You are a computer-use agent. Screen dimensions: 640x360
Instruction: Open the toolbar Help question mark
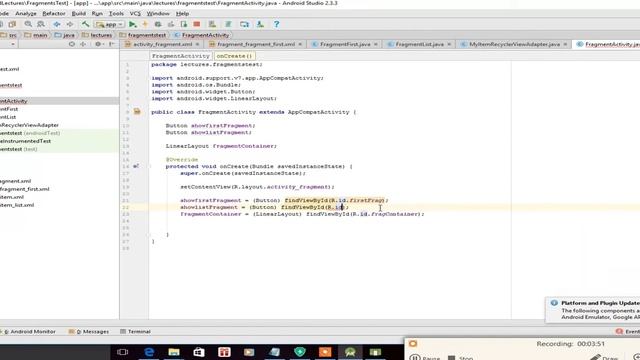[276, 24]
